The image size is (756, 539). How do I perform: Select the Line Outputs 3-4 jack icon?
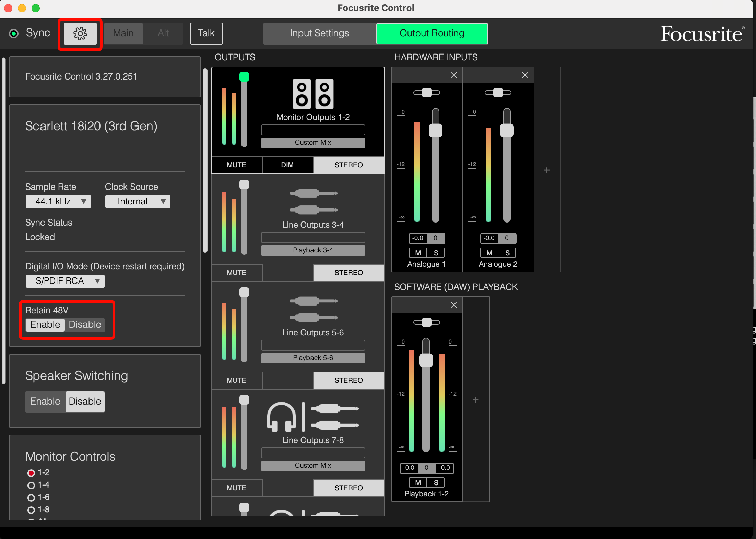pyautogui.click(x=314, y=202)
